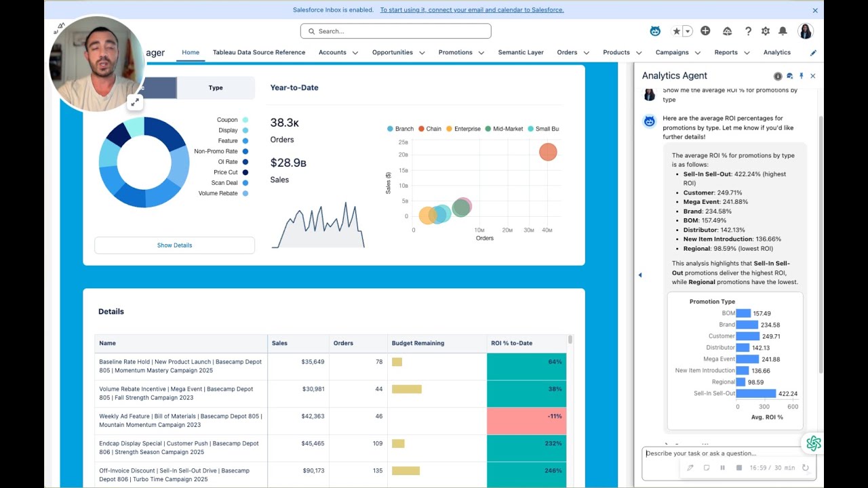Image resolution: width=868 pixels, height=488 pixels.
Task: Open the Semantic Layer tab
Action: point(521,52)
